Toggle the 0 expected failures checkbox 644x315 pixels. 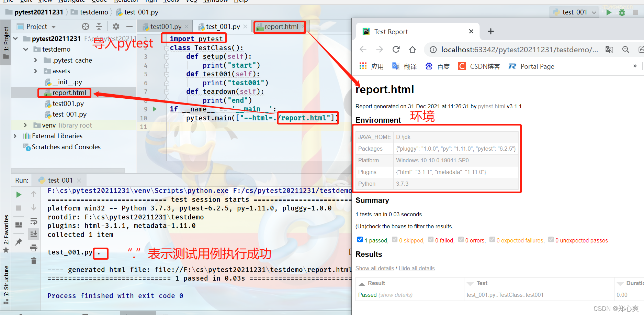click(492, 239)
